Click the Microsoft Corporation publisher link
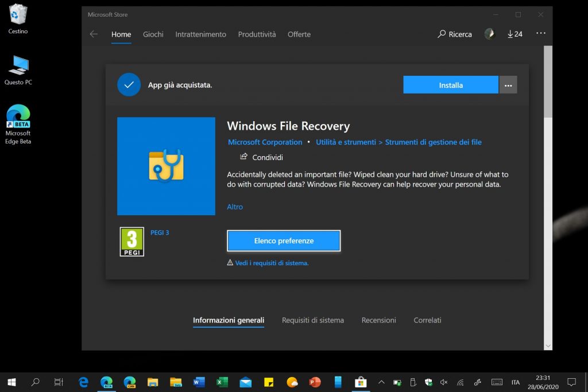 coord(265,142)
